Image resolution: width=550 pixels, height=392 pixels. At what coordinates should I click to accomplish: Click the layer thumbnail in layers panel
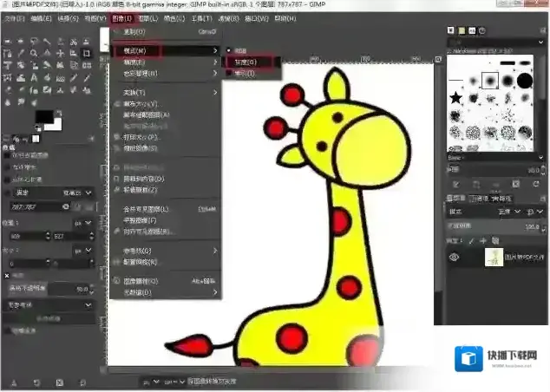pyautogui.click(x=493, y=257)
